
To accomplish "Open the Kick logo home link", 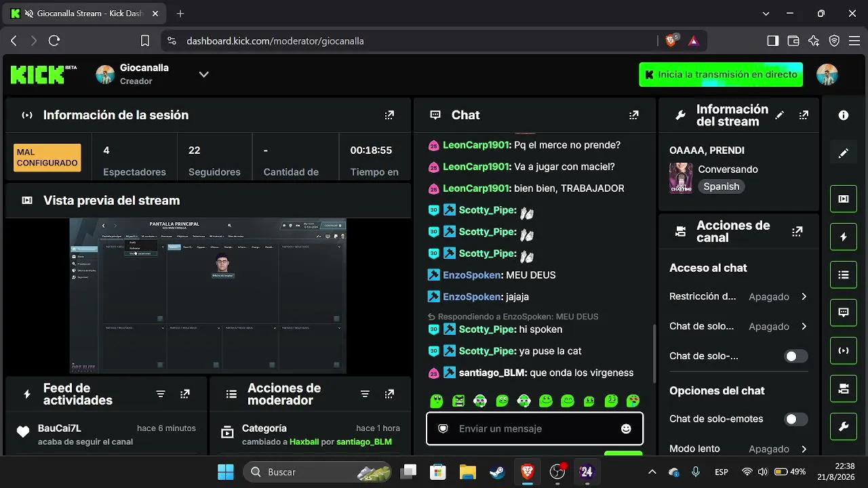I will (43, 75).
